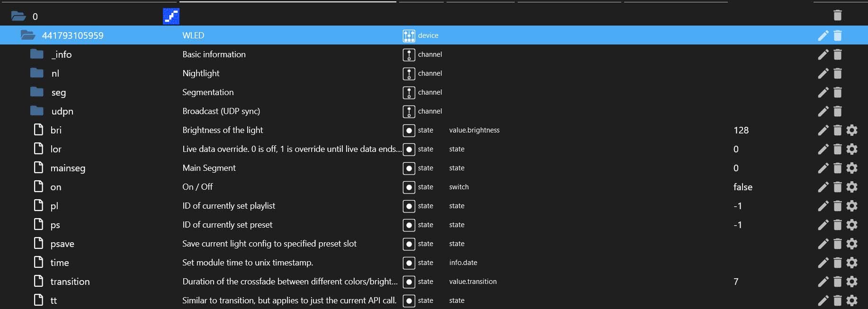The width and height of the screenshot is (868, 309).
Task: Expand the nl Nightlight folder
Action: (x=37, y=73)
